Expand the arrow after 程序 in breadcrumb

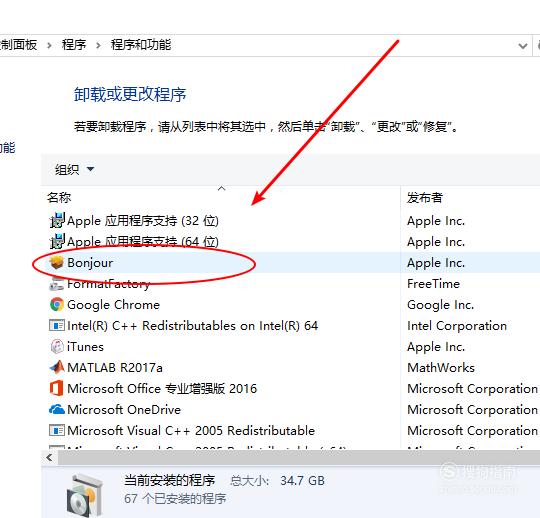tap(98, 45)
